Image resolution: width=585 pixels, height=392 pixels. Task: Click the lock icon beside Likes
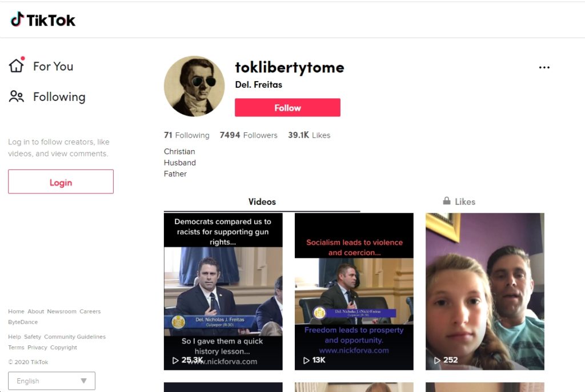pos(447,201)
